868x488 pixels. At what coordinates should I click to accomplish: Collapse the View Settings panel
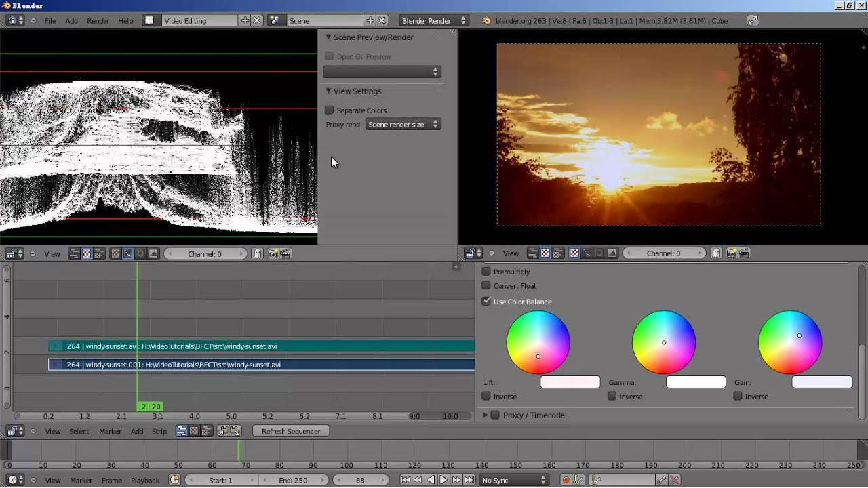coord(328,91)
